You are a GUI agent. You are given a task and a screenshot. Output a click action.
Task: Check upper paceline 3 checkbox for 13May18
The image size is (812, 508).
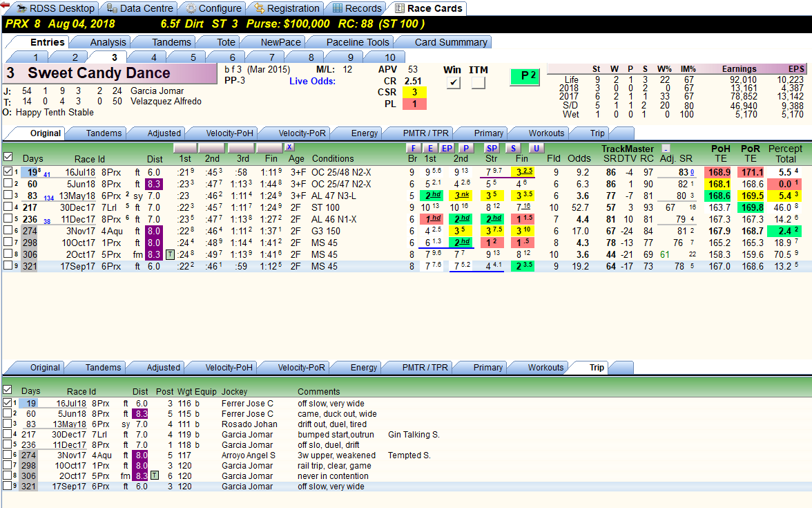(8, 195)
